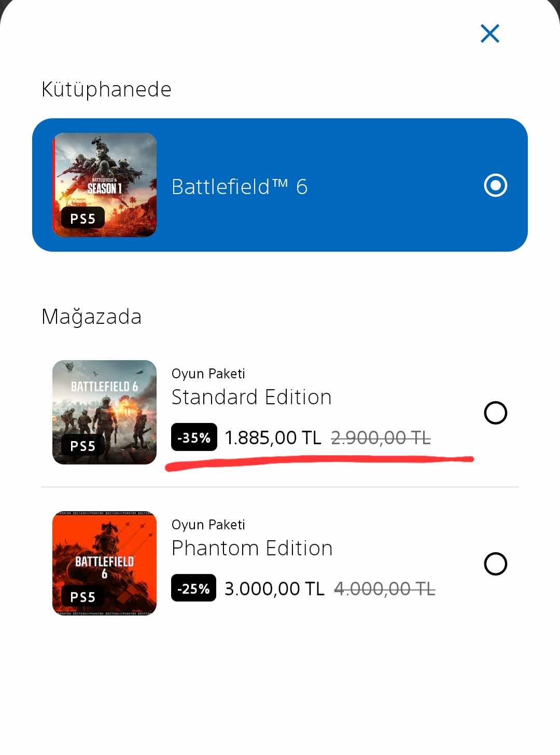The height and width of the screenshot is (755, 560).
Task: Choose the Standard Edition radio button
Action: 495,413
